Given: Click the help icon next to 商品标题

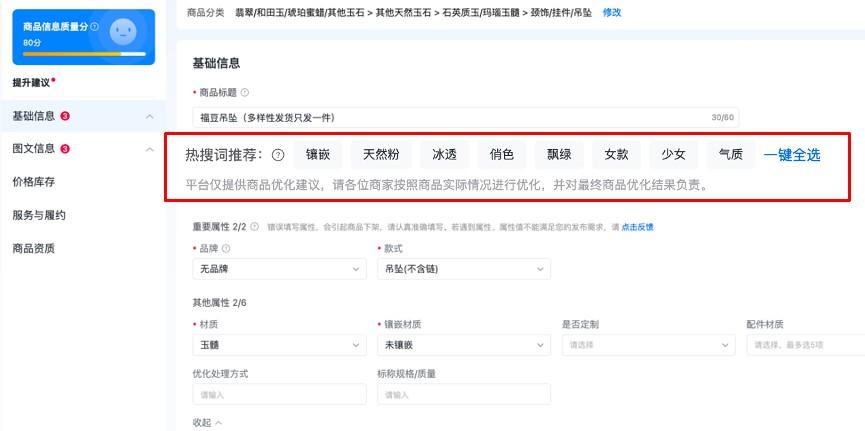Looking at the screenshot, I should click(245, 92).
